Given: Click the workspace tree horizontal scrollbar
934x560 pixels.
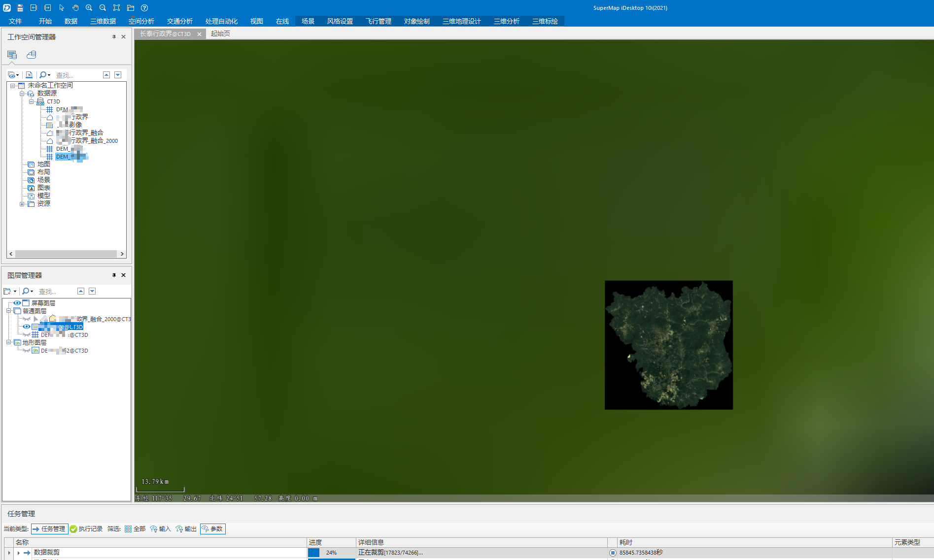Looking at the screenshot, I should point(66,254).
